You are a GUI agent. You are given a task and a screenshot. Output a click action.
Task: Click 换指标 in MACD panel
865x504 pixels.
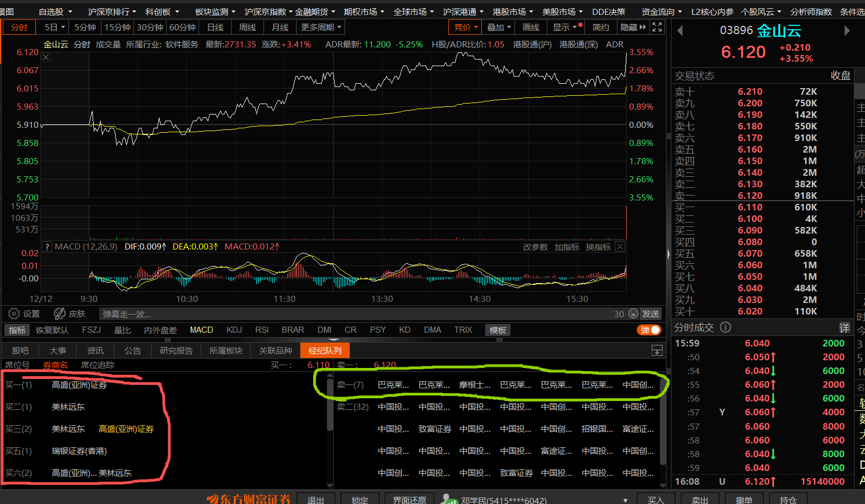598,247
